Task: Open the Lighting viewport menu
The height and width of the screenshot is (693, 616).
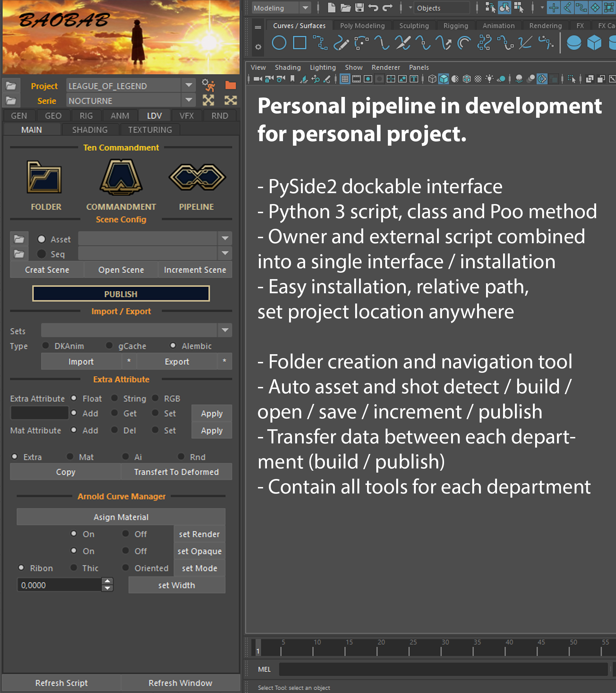Action: pos(322,67)
